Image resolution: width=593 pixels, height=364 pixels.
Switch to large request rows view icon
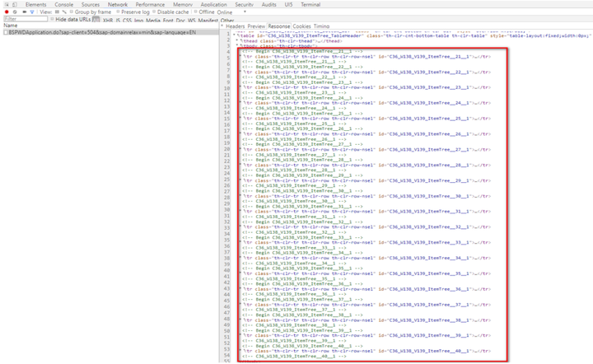tap(57, 12)
